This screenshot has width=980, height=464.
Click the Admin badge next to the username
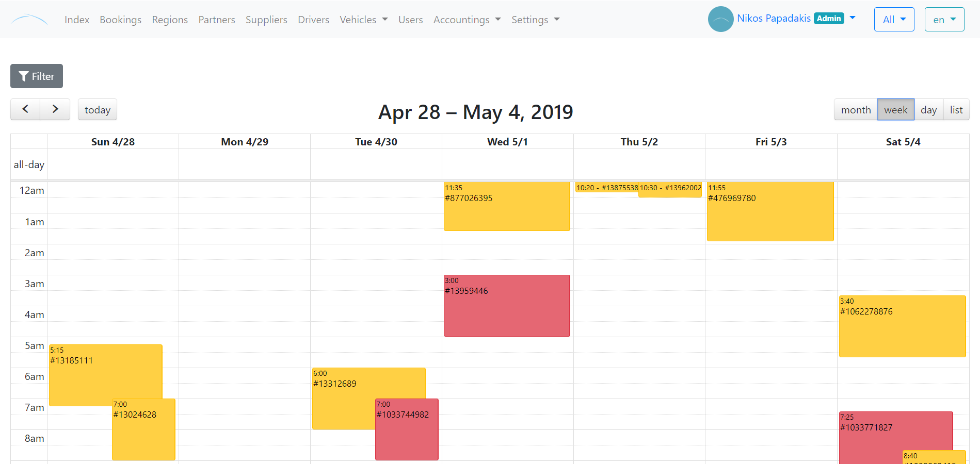(x=829, y=18)
